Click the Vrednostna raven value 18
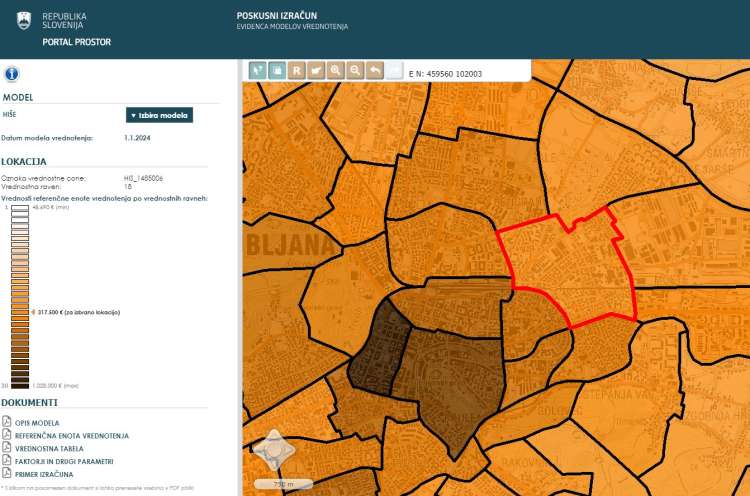This screenshot has height=496, width=750. (x=128, y=187)
